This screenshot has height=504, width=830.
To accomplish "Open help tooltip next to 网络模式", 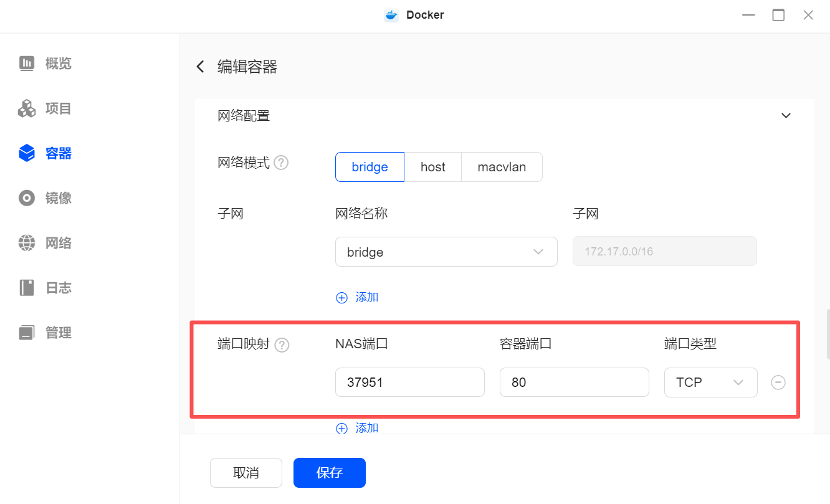I will pos(281,163).
